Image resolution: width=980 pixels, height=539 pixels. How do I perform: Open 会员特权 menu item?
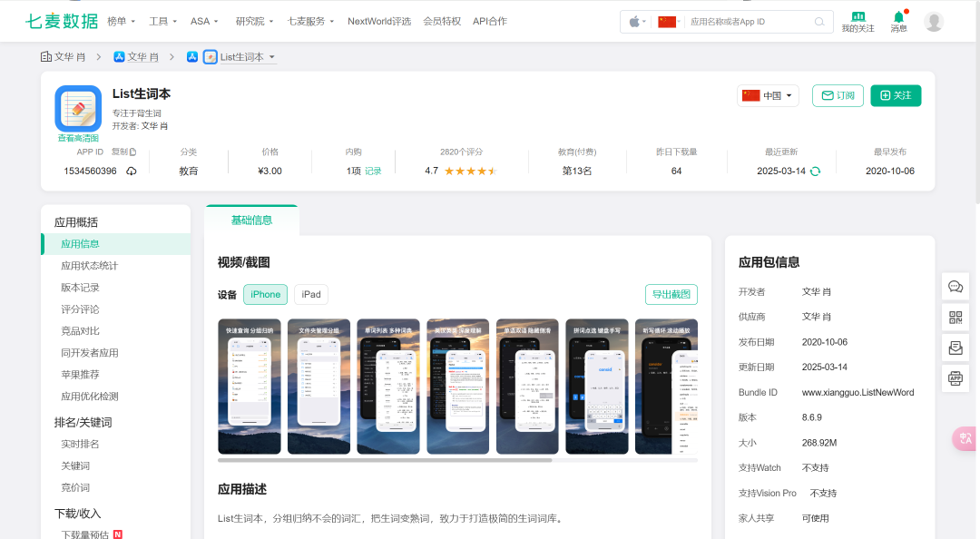(x=442, y=21)
